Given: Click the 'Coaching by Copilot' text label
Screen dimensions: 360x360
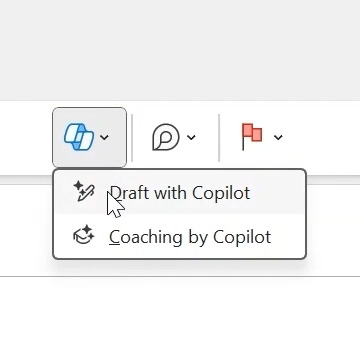Looking at the screenshot, I should [x=190, y=237].
